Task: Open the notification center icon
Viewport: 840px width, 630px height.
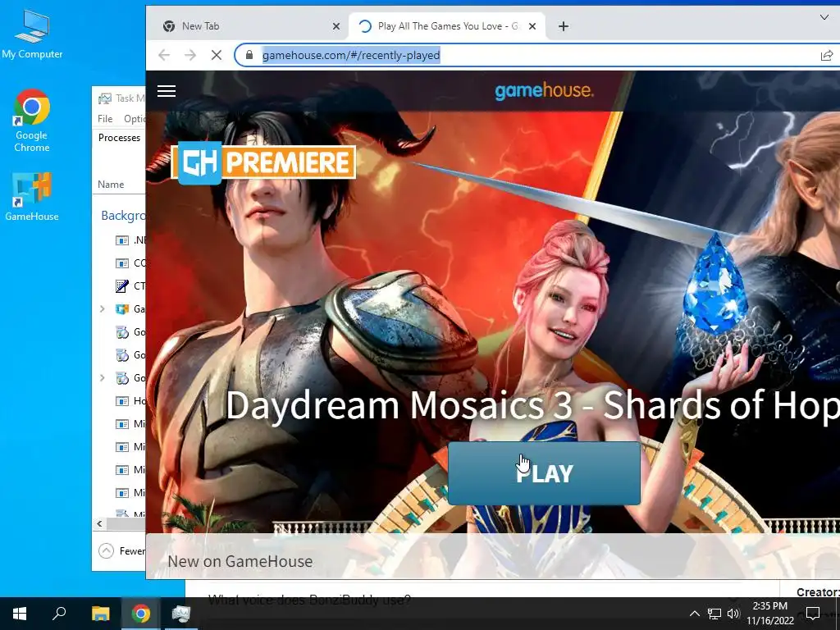Action: tap(813, 614)
